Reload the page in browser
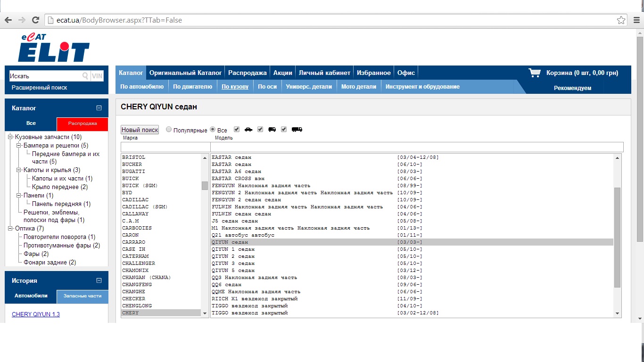Screen dimensions: 644x362 tap(35, 20)
